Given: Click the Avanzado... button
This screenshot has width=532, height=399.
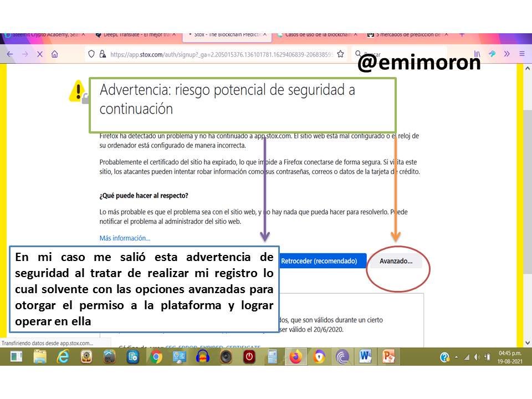Looking at the screenshot, I should tap(396, 261).
